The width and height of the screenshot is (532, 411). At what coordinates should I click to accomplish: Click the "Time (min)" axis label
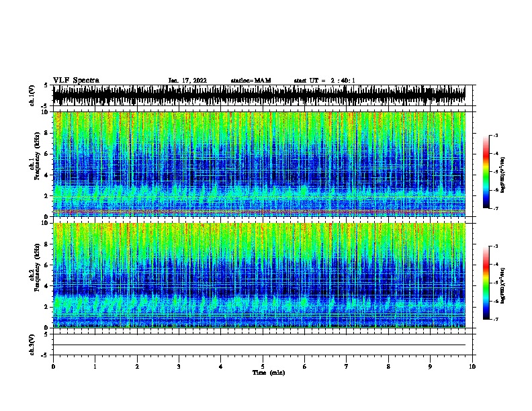[x=269, y=373]
